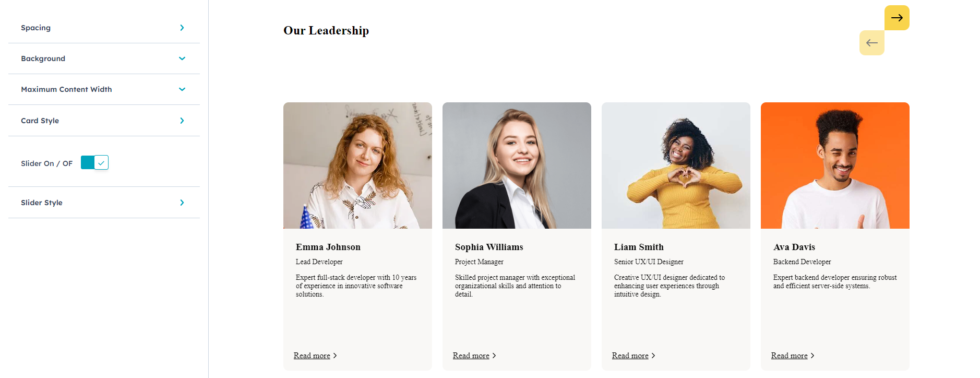Toggle the Slider On / OF switch

(94, 163)
